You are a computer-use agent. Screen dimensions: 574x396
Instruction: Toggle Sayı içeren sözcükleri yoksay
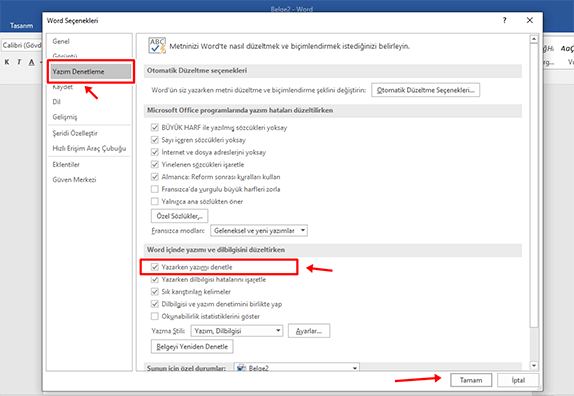pos(155,140)
